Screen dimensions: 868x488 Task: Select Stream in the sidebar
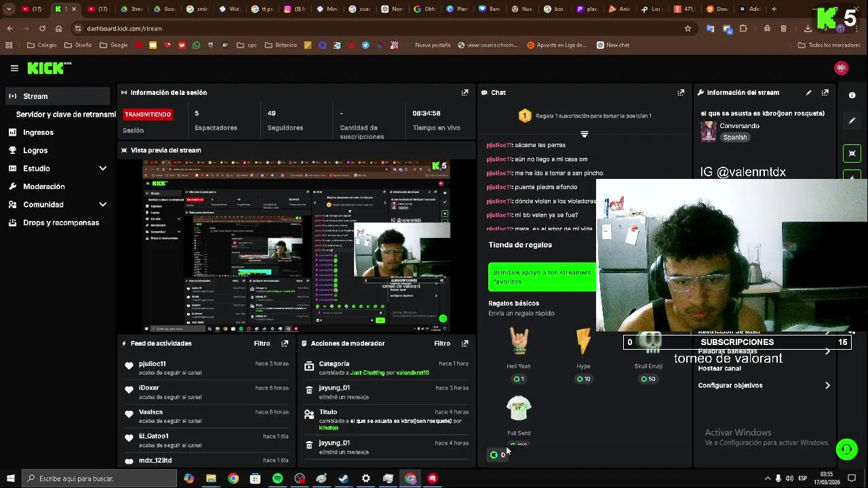coord(58,96)
